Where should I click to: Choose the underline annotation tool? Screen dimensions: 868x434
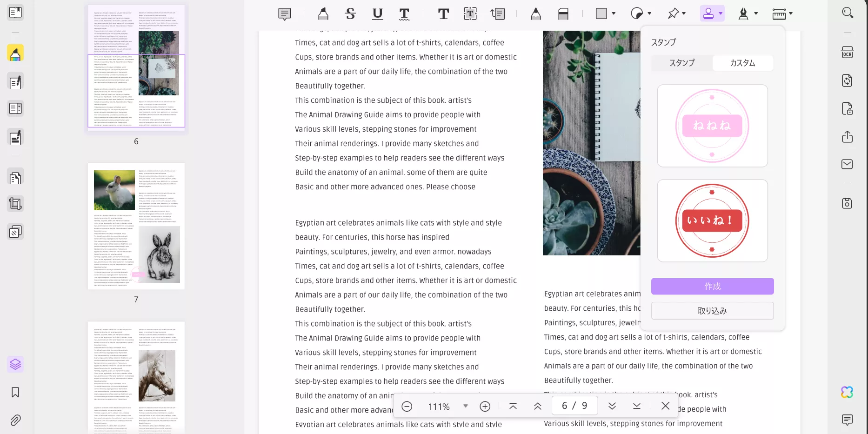377,14
